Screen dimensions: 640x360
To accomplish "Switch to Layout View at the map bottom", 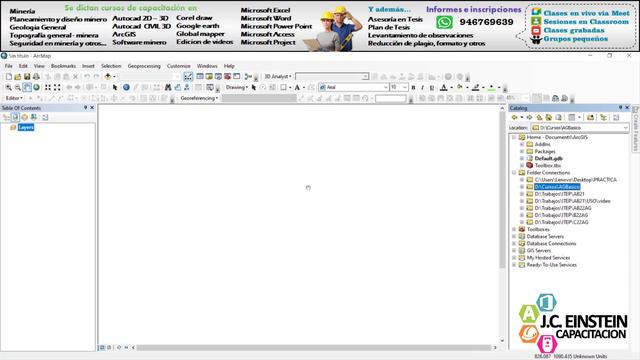I will pos(109,348).
